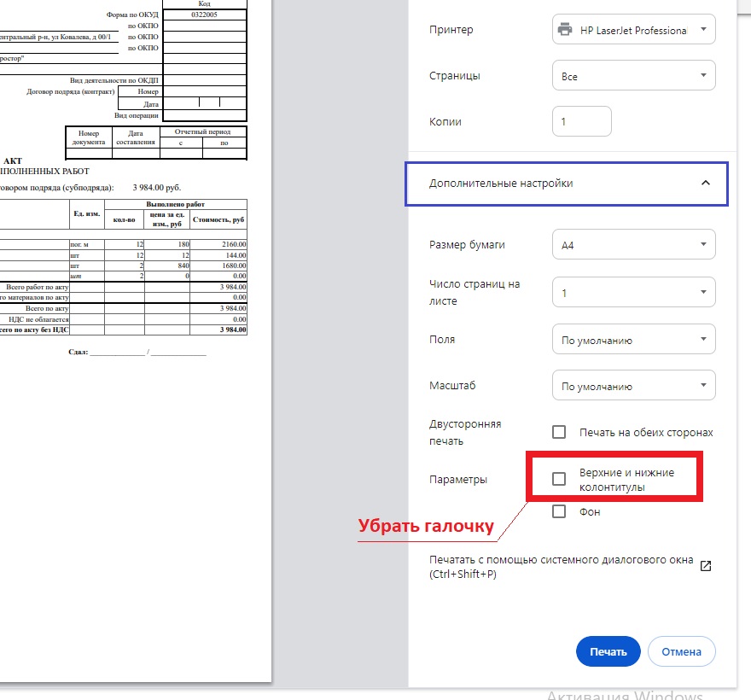Image resolution: width=751 pixels, height=700 pixels.
Task: Click the Стоимость, руб column header
Action: pos(218,220)
